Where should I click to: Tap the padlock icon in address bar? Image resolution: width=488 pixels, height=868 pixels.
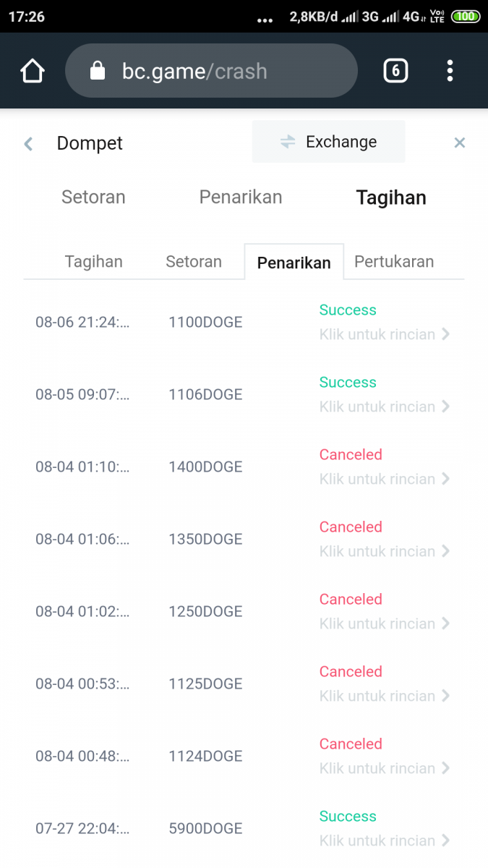pos(98,71)
